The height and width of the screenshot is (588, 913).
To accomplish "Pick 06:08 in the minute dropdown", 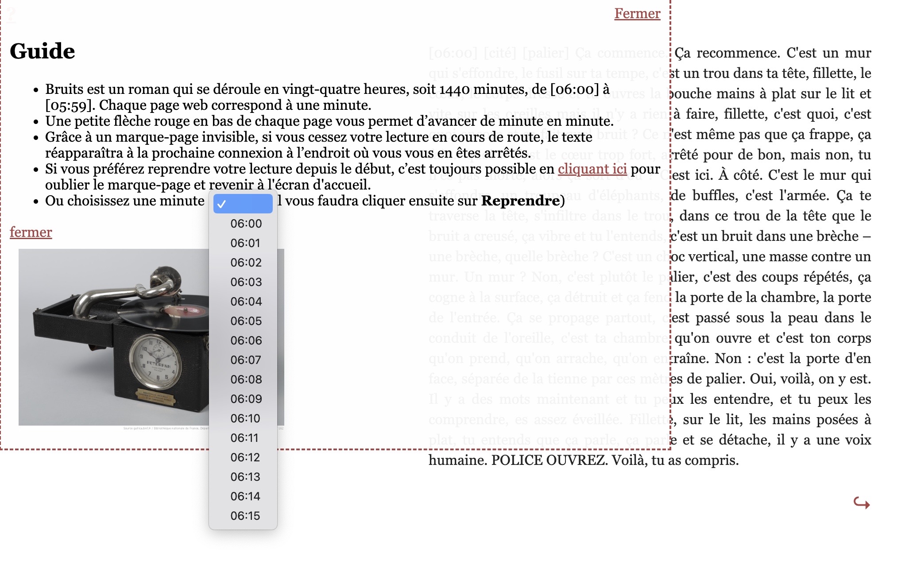I will (243, 379).
